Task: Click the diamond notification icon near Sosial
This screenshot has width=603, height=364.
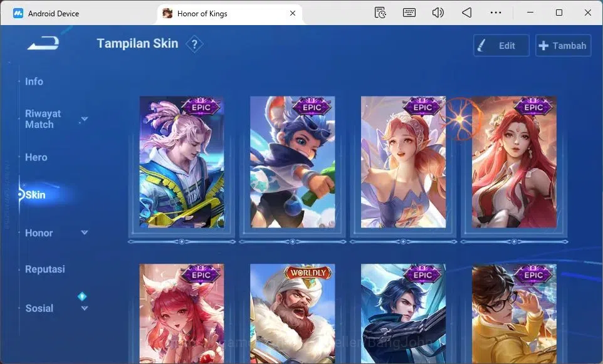Action: pos(82,296)
